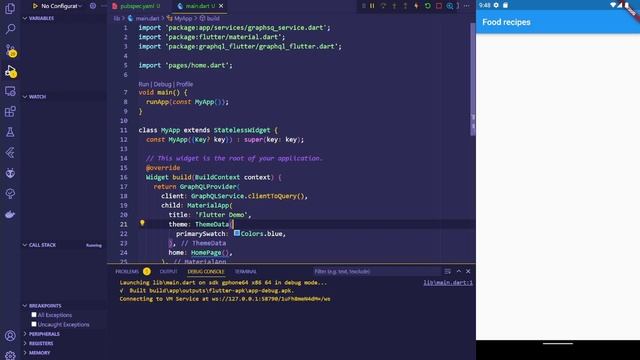Open the Extensions view
Viewport: 640px width, 360px height.
click(10, 111)
